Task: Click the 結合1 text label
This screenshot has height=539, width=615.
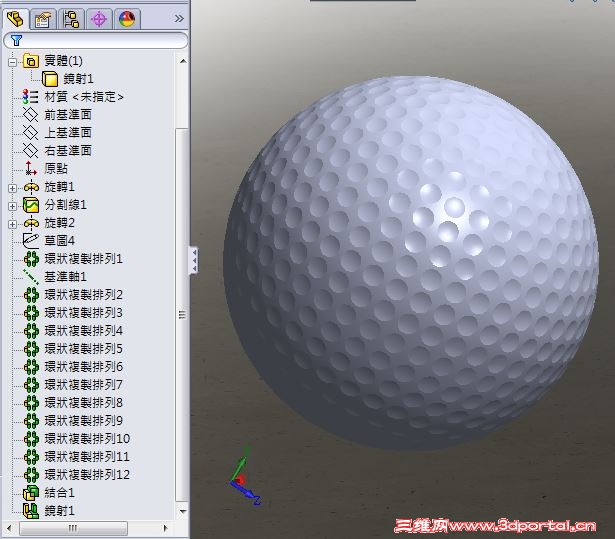Action: pos(59,493)
